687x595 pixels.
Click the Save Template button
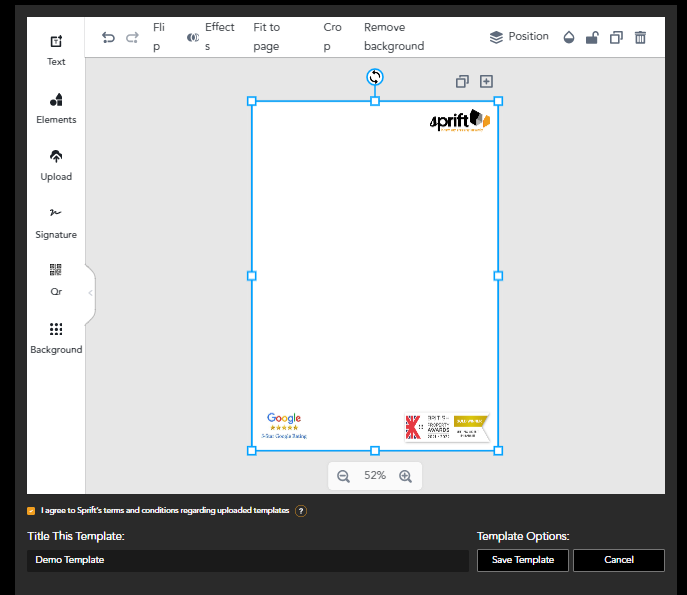point(523,560)
